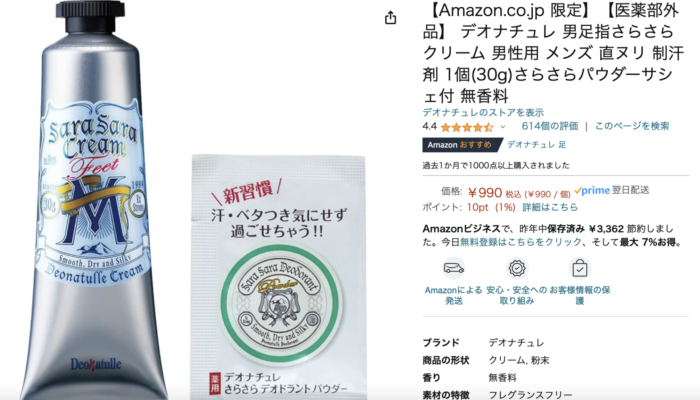Viewport: 700px width, 400px height.
Task: Click the prime logo badge
Action: [592, 190]
